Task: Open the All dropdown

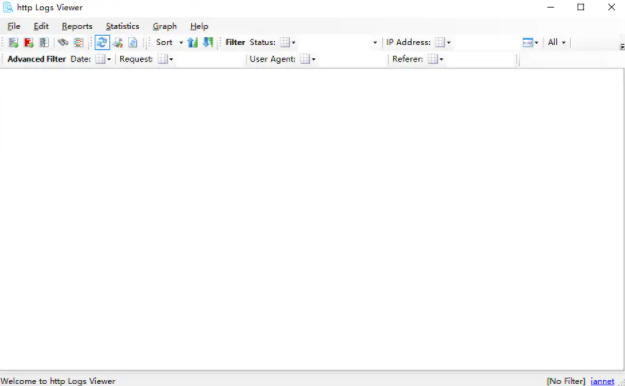Action: coord(556,42)
